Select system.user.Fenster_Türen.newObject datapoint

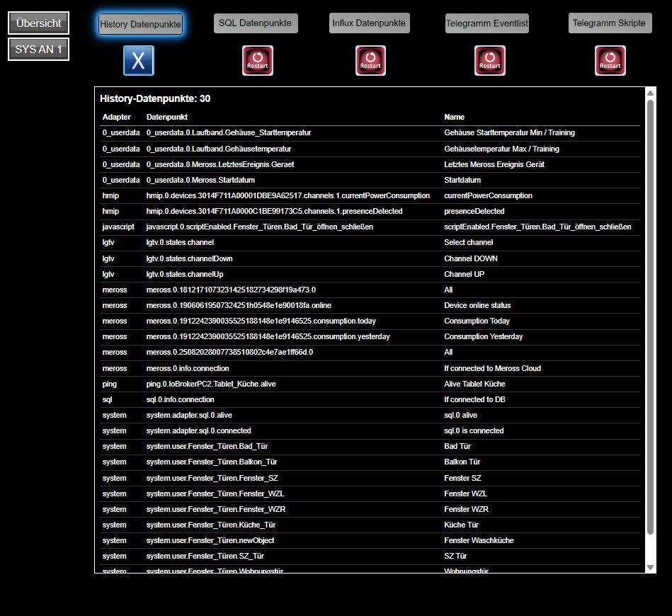click(210, 540)
